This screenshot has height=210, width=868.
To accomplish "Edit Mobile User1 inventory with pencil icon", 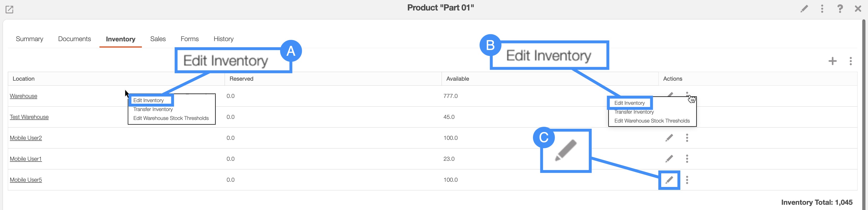I will pyautogui.click(x=669, y=159).
